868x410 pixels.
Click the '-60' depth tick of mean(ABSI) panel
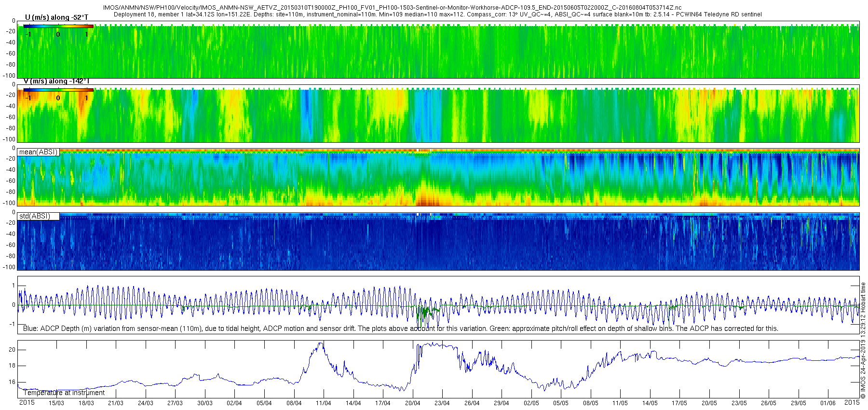[x=10, y=181]
